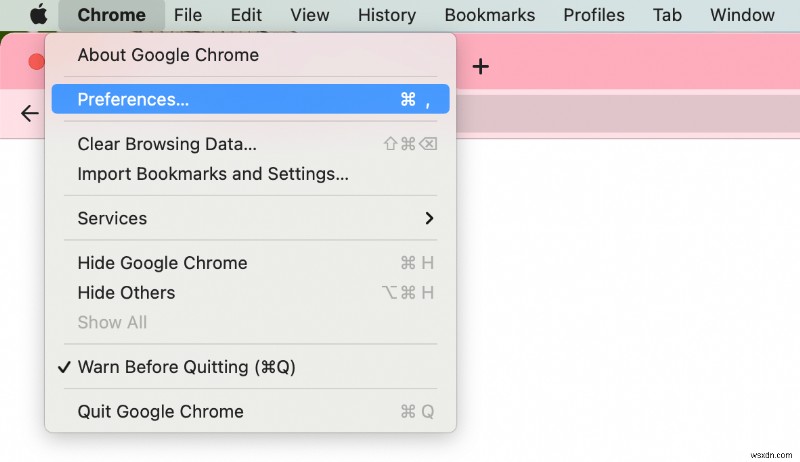Open the Edit menu
Image resolution: width=800 pixels, height=462 pixels.
246,15
